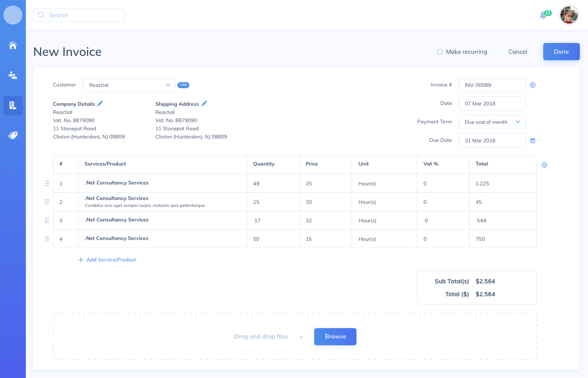This screenshot has height=378, width=588.
Task: Open the Due Date field dropdown
Action: [492, 140]
